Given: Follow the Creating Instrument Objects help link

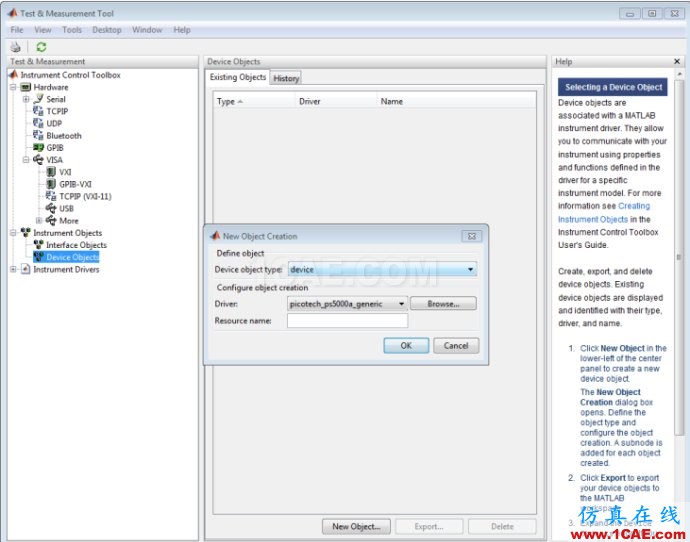Looking at the screenshot, I should [604, 212].
